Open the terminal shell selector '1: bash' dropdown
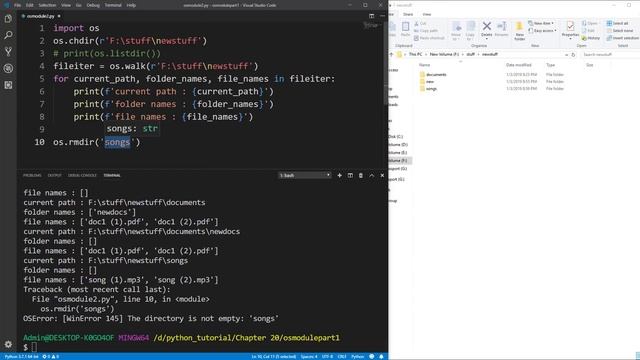The height and width of the screenshot is (360, 640). click(x=304, y=176)
